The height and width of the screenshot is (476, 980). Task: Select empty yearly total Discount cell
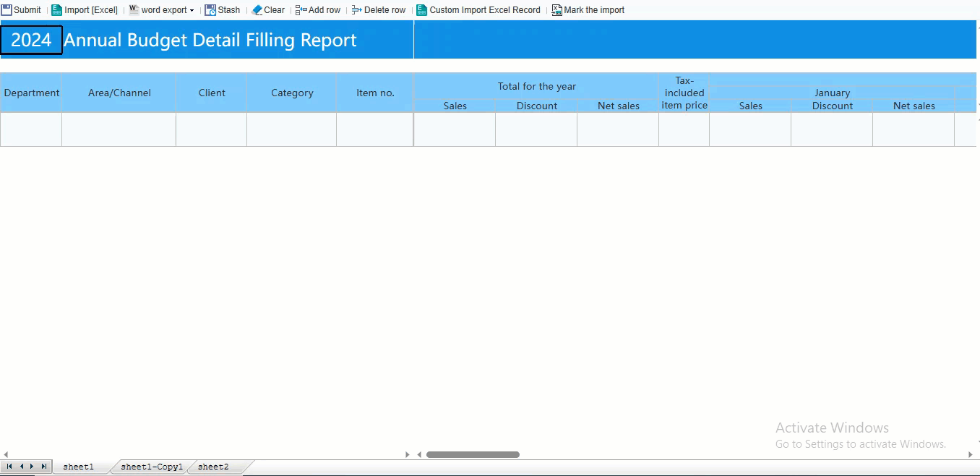536,129
